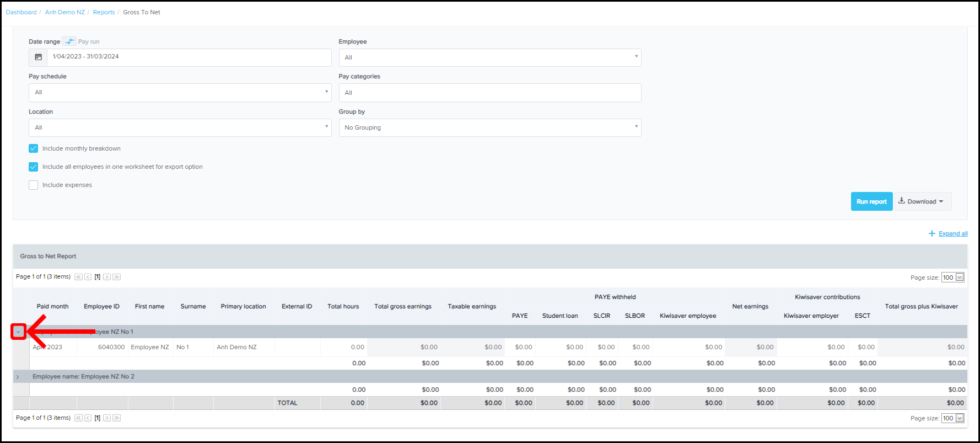Screen dimensions: 980x443
Task: Enable the Include expenses checkbox
Action: [x=34, y=185]
